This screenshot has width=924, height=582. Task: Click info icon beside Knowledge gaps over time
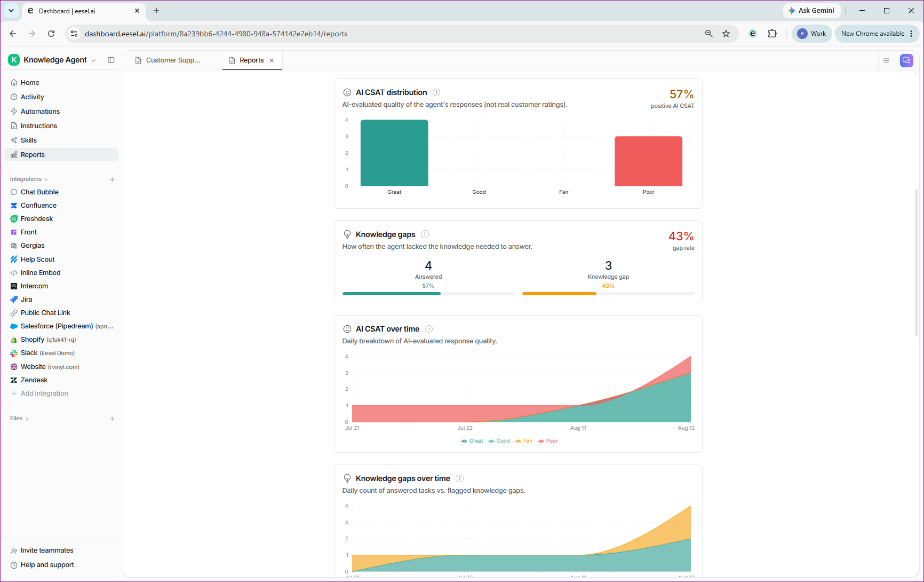pos(459,478)
